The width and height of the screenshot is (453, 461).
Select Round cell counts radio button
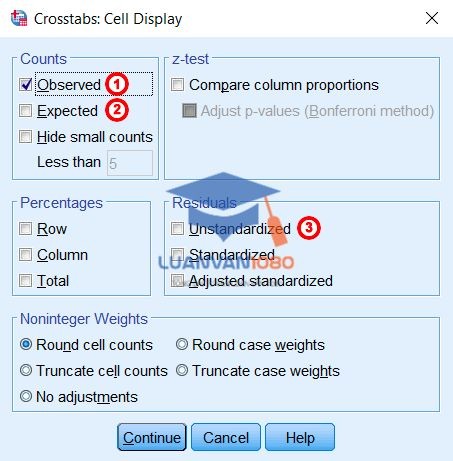point(26,344)
